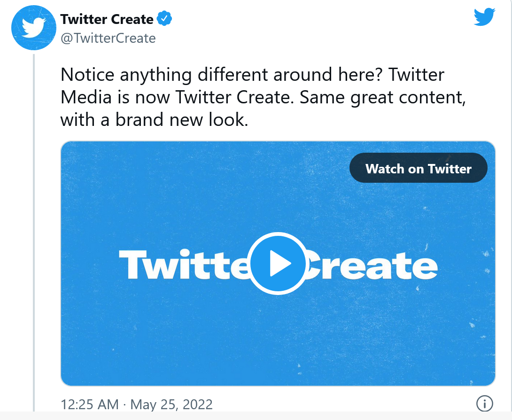Click the info icon beside the timestamp
The height and width of the screenshot is (420, 512).
(x=484, y=403)
